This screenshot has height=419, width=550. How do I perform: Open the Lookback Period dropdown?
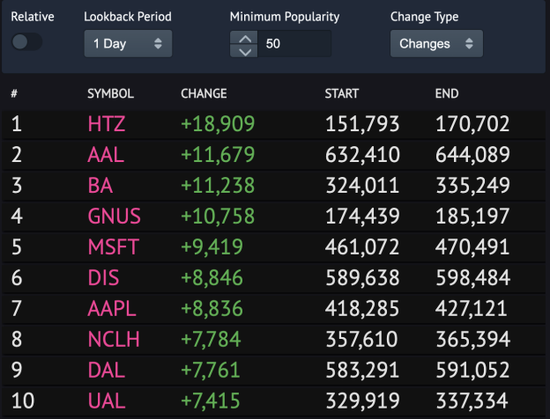[128, 43]
